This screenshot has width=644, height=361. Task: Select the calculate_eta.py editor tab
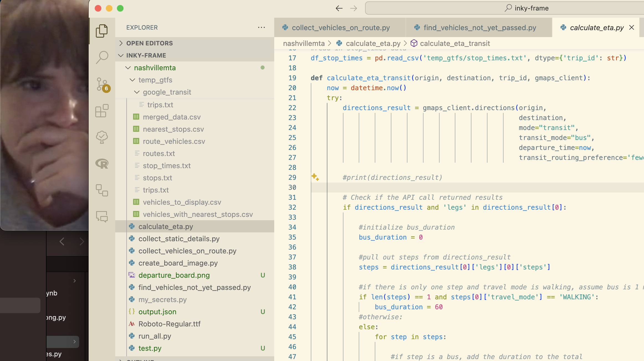[596, 28]
